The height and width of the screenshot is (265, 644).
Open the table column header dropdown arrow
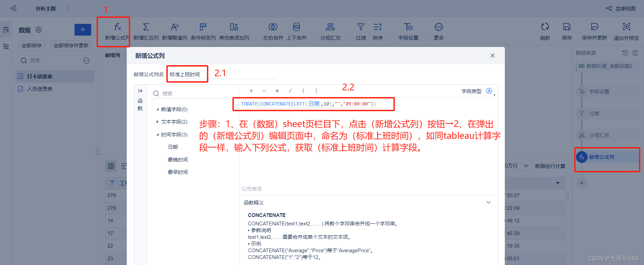click(x=558, y=183)
